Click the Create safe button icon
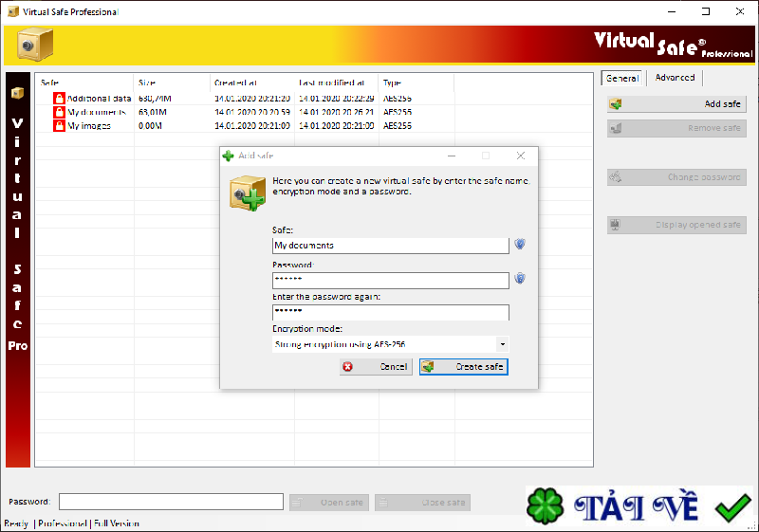Image resolution: width=759 pixels, height=532 pixels. point(428,367)
